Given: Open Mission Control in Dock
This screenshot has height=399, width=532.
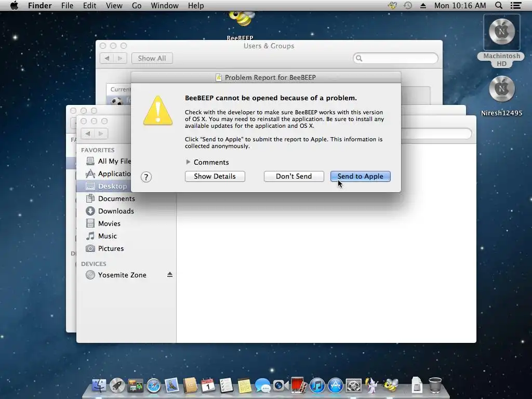Looking at the screenshot, I should click(x=136, y=386).
